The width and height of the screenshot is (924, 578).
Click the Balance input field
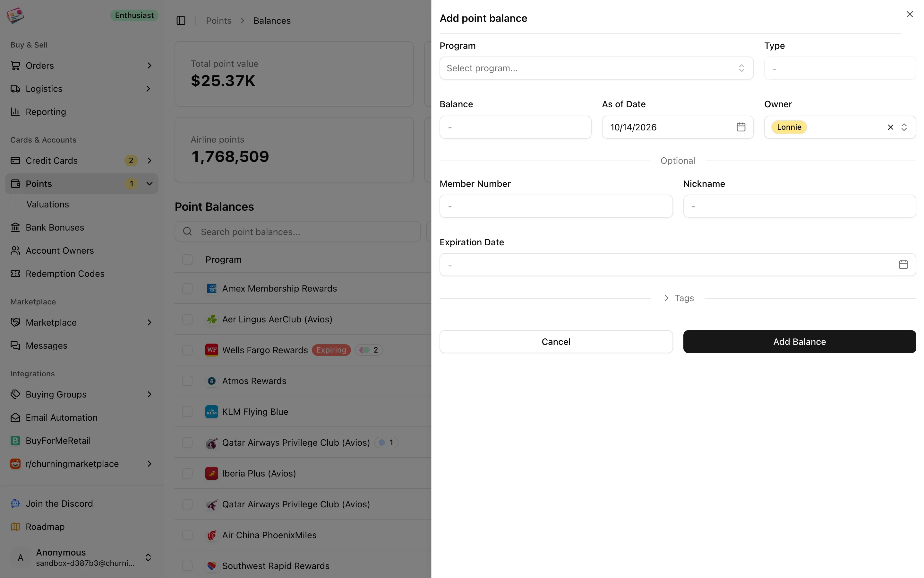pyautogui.click(x=516, y=127)
